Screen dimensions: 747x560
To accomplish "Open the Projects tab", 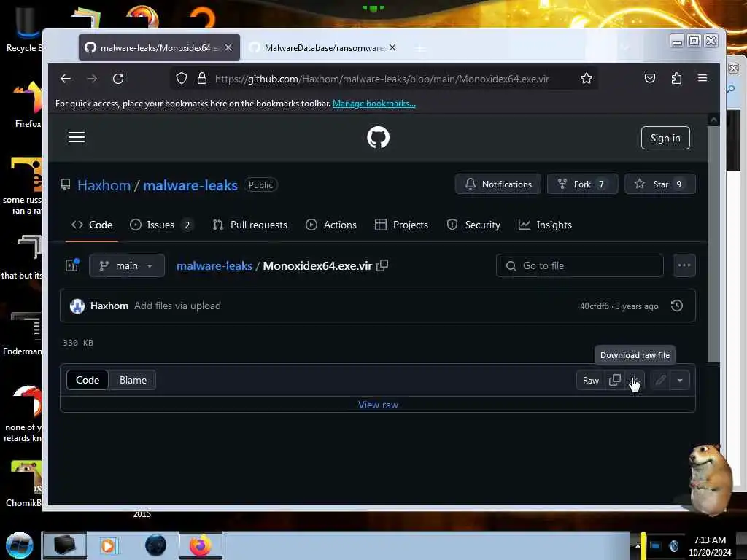I will [x=402, y=225].
